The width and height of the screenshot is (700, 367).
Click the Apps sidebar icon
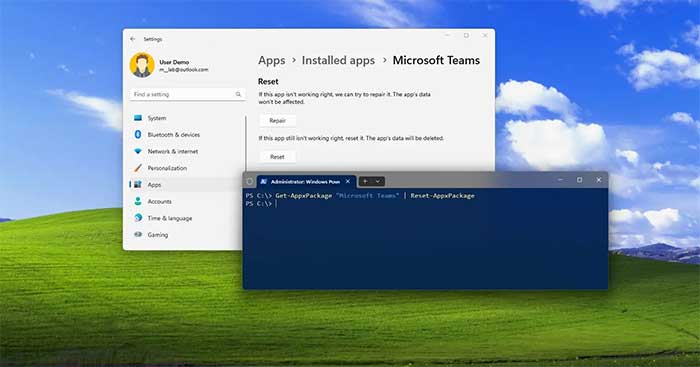[138, 184]
